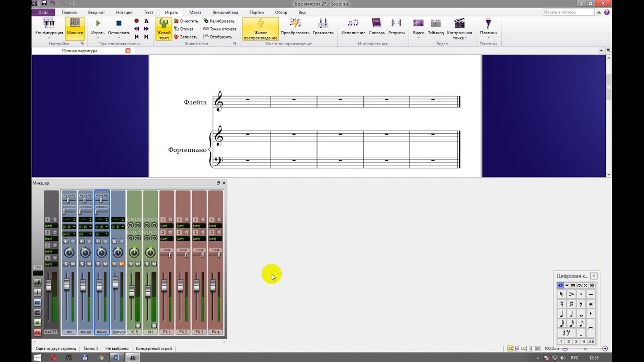Viewport: 644px width, 362px height.
Task: Toggle Живое воспроизведение button
Action: (x=261, y=29)
